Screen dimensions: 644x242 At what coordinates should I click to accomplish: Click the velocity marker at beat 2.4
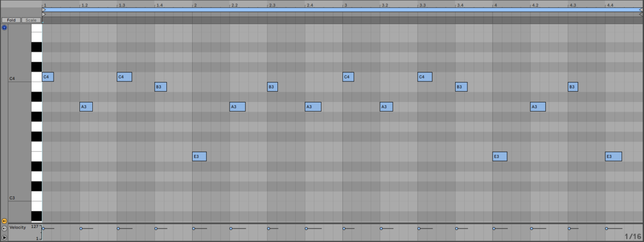coord(306,229)
